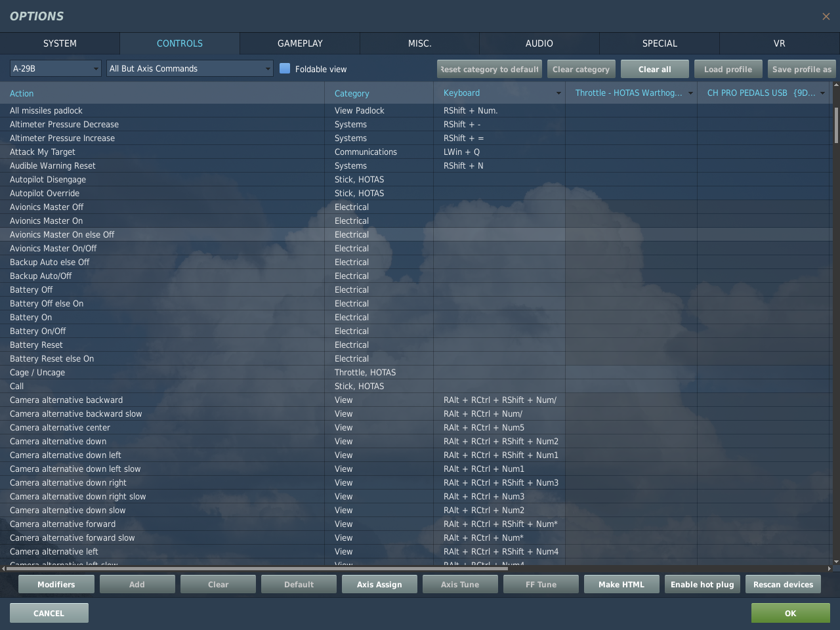Click the Save profile as button
This screenshot has width=840, height=630.
tap(802, 69)
